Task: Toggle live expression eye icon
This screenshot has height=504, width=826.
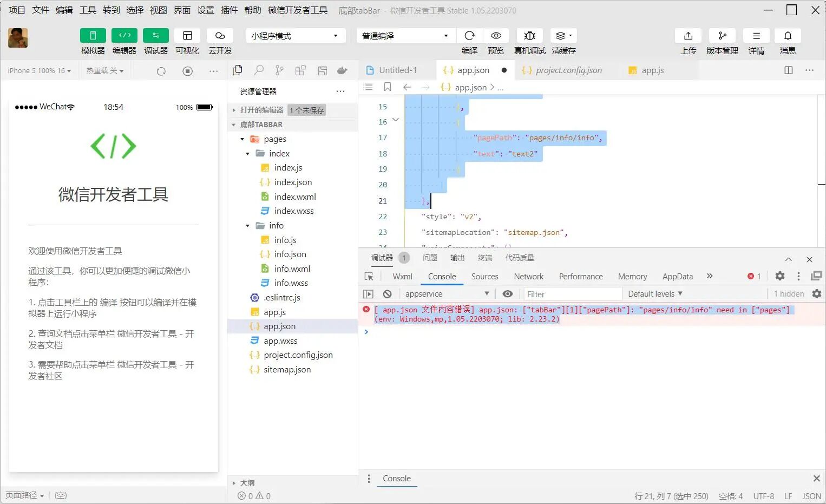Action: click(507, 294)
